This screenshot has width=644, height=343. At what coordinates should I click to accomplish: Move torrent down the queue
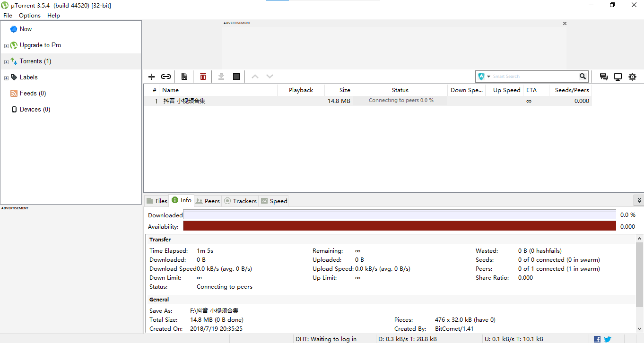[x=270, y=77]
